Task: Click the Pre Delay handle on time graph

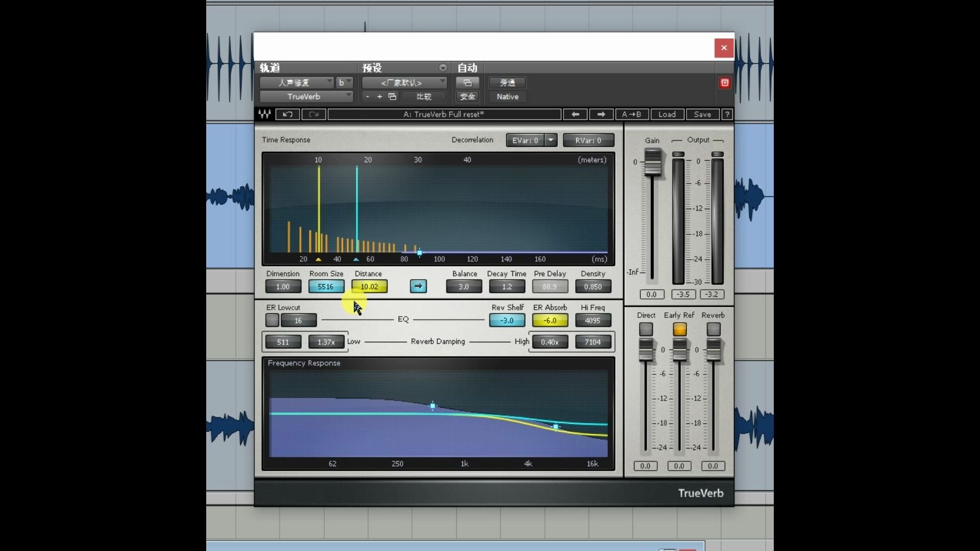Action: coord(420,253)
